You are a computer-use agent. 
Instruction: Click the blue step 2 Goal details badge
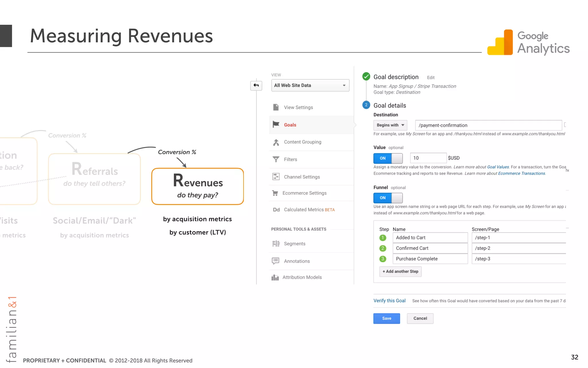click(366, 105)
